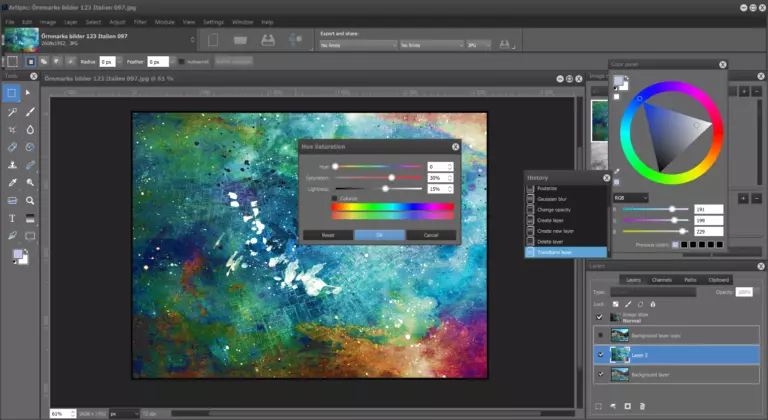The height and width of the screenshot is (420, 768).
Task: Activate the Brush tool
Action: point(31,111)
